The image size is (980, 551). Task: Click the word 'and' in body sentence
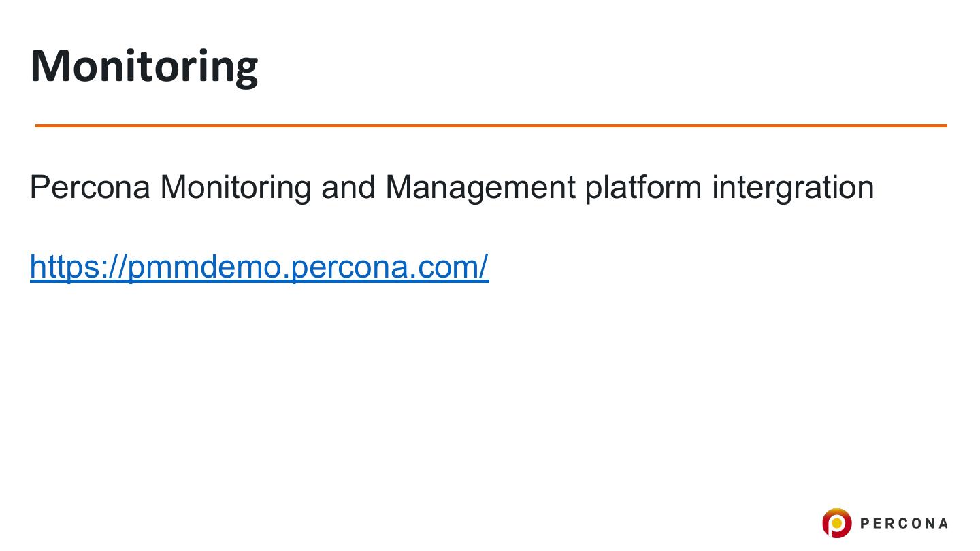348,187
